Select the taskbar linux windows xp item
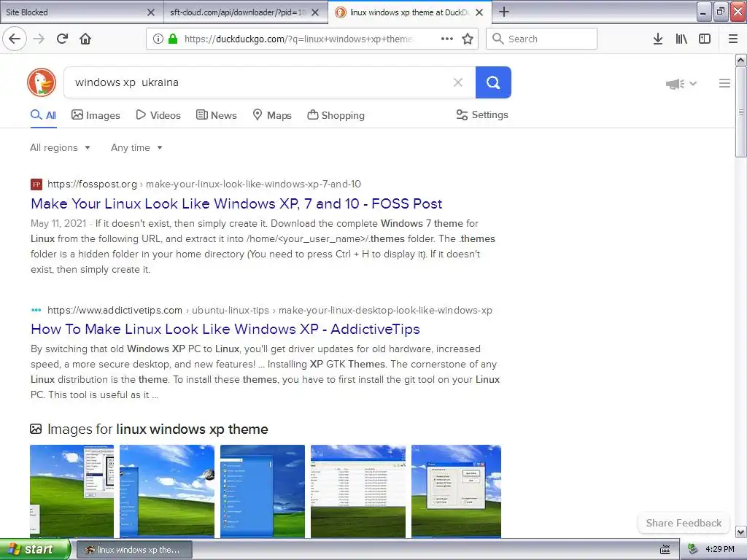Screen dimensions: 747x560 (x=134, y=550)
